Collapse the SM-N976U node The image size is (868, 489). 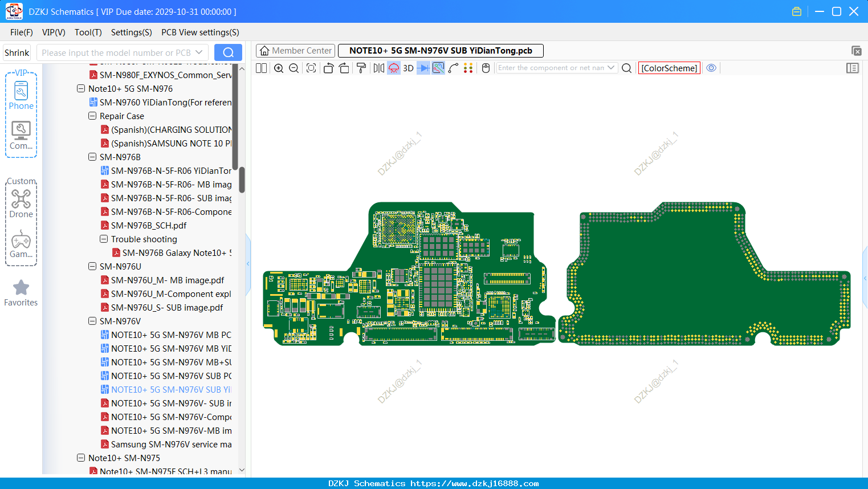pos(92,267)
